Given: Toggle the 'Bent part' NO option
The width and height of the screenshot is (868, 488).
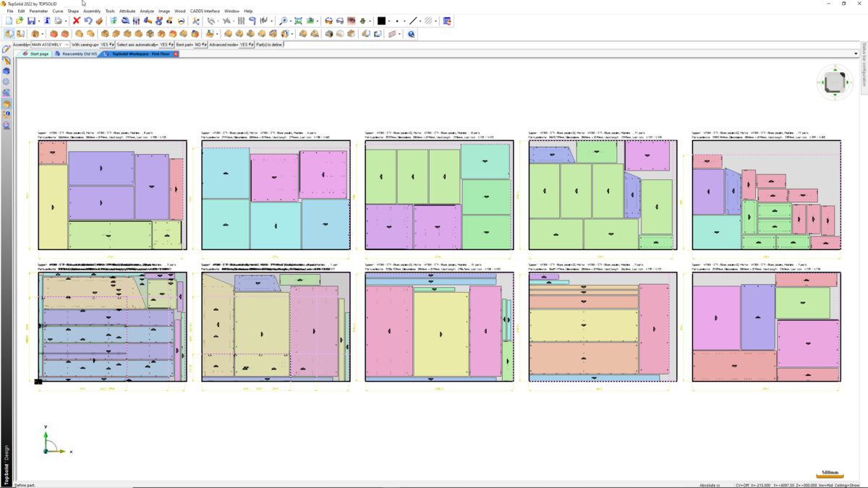Looking at the screenshot, I should [200, 45].
